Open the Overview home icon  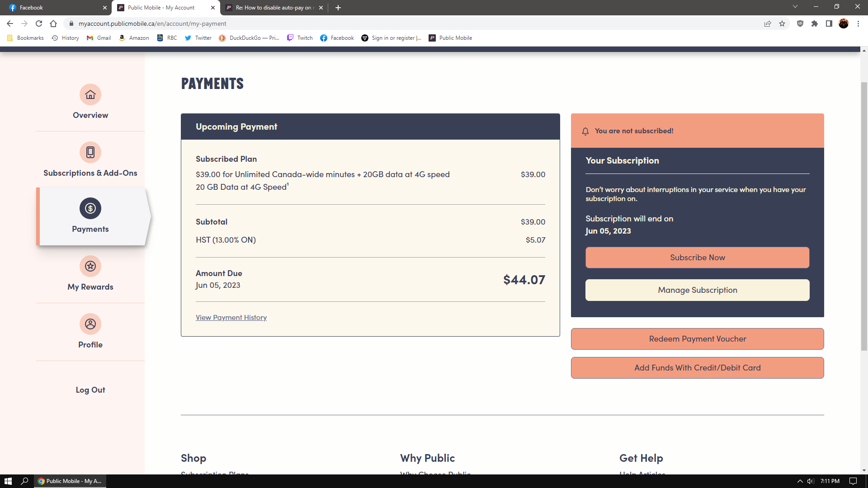tap(90, 95)
